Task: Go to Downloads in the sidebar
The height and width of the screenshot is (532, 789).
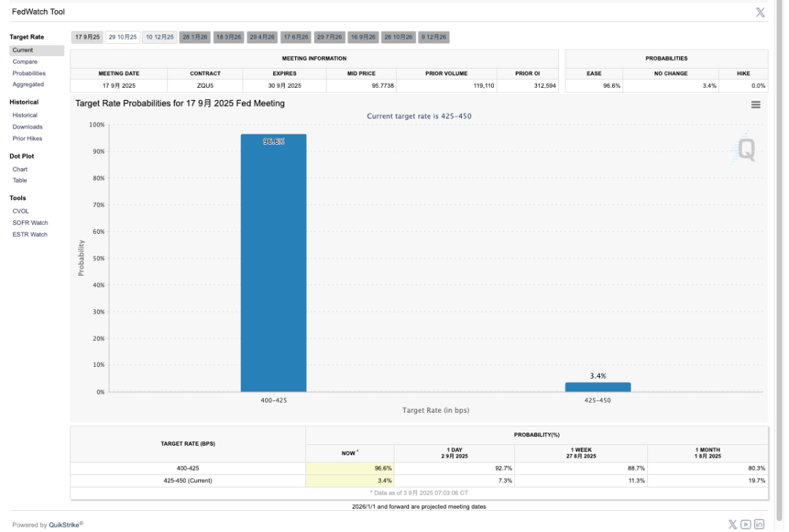Action: [28, 127]
